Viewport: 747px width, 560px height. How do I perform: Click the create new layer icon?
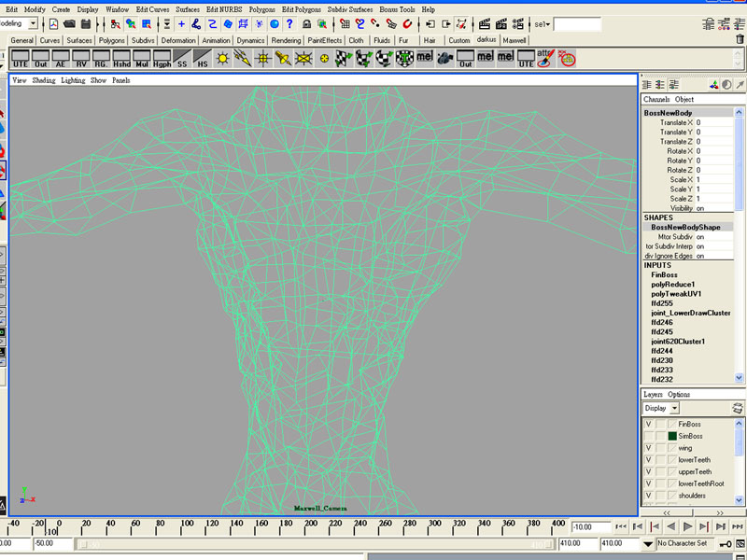(738, 408)
